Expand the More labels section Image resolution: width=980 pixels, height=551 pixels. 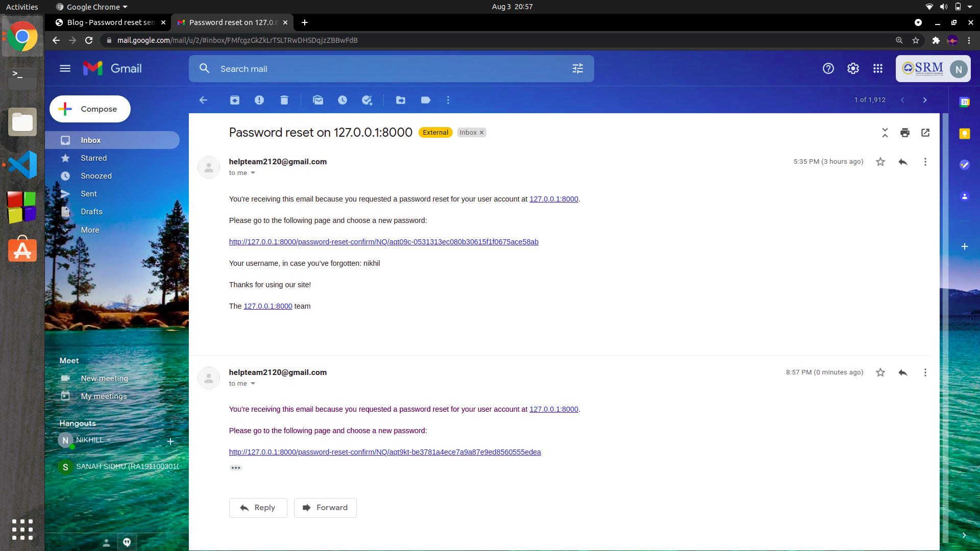(89, 230)
